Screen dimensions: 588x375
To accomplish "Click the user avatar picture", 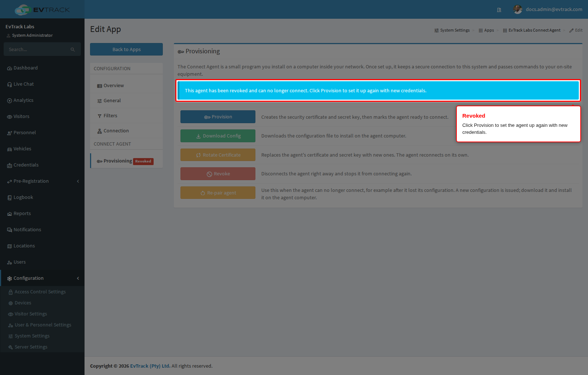I will pos(517,10).
